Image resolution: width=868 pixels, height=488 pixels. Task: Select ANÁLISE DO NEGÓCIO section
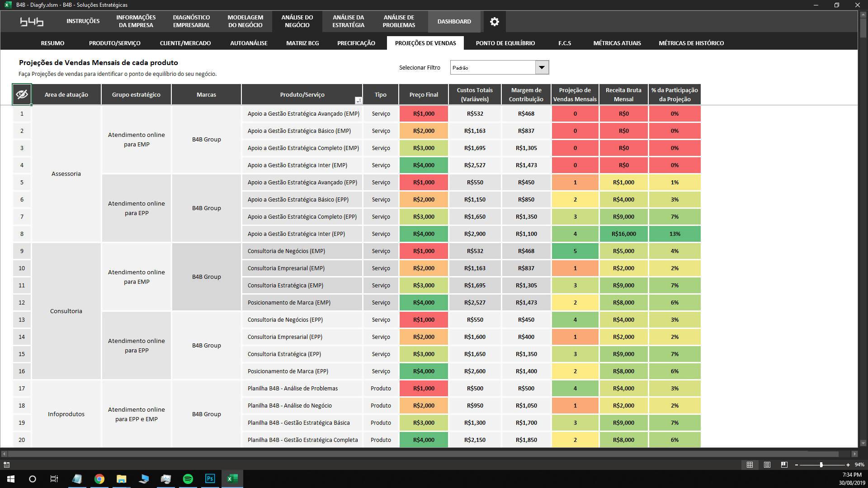click(297, 21)
